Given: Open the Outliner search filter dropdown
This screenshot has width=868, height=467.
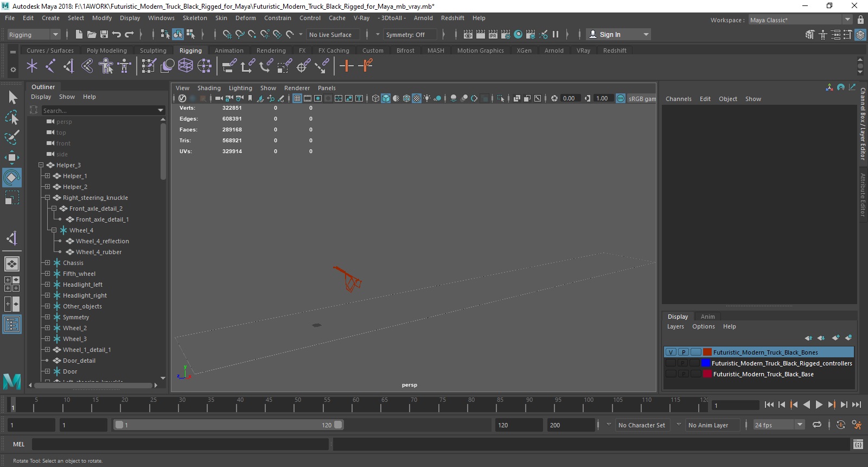Looking at the screenshot, I should [161, 110].
